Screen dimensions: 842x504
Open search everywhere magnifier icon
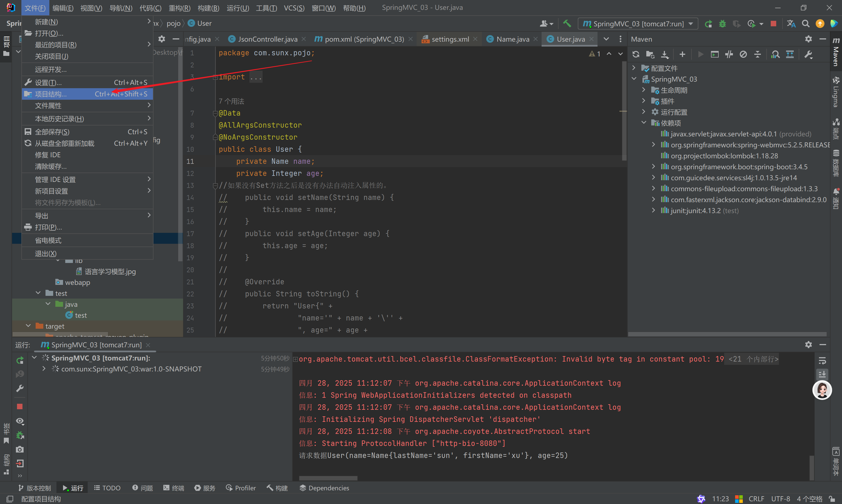(805, 24)
